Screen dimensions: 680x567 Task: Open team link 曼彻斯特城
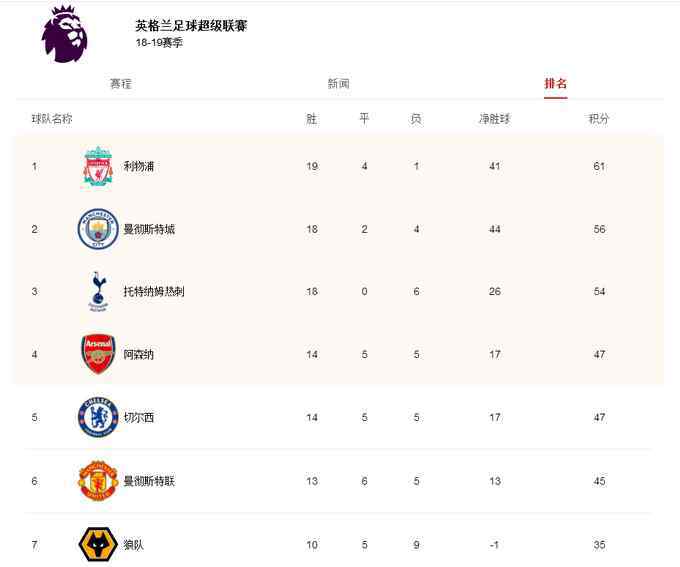point(149,229)
